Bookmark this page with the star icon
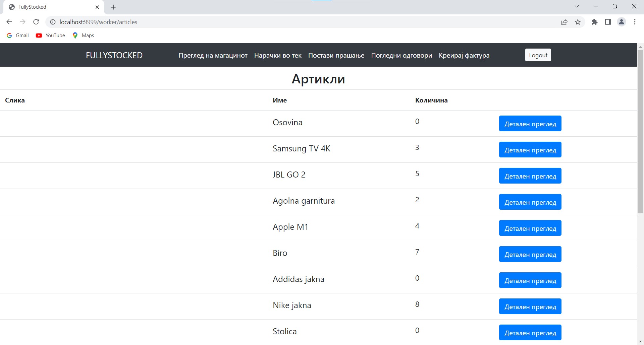This screenshot has height=345, width=644. 578,22
